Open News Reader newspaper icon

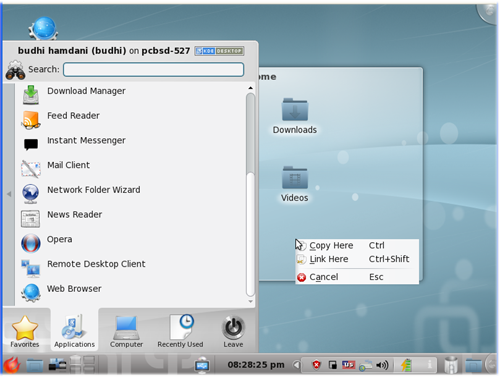tap(31, 218)
